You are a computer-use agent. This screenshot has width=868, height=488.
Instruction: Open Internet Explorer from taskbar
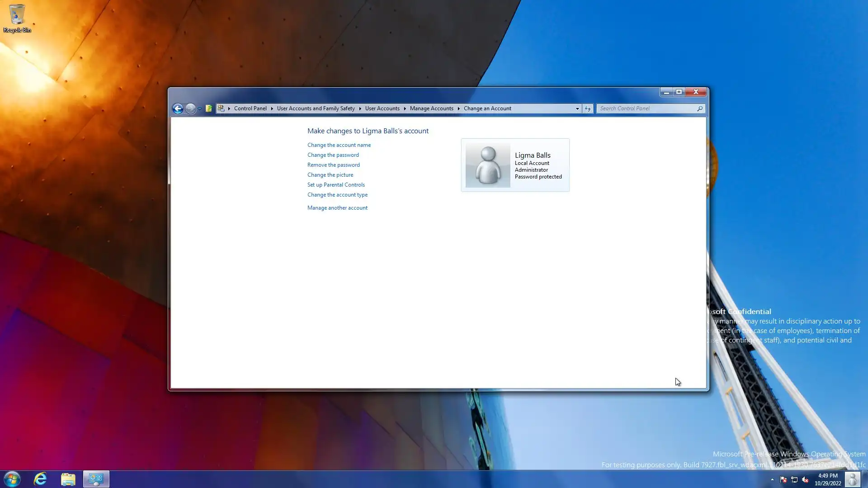pyautogui.click(x=40, y=479)
